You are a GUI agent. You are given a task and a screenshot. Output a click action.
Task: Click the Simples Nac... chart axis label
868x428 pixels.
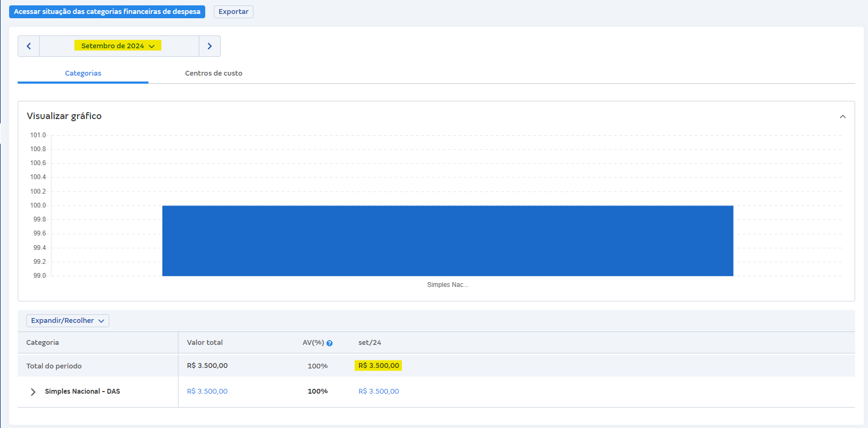tap(447, 285)
